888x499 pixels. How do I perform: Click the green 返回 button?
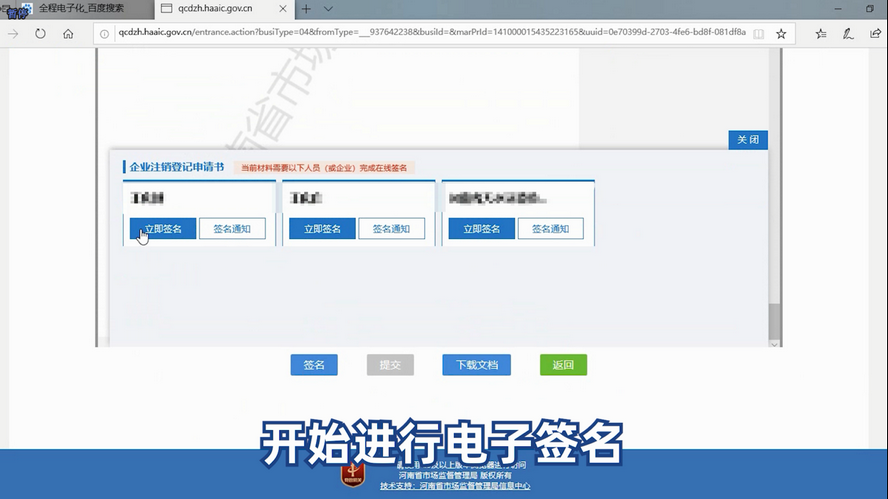tap(563, 365)
